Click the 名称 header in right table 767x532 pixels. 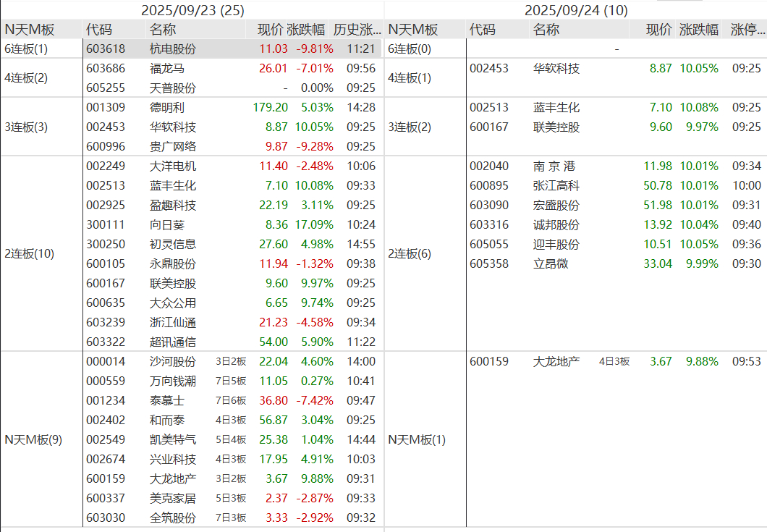pos(546,30)
